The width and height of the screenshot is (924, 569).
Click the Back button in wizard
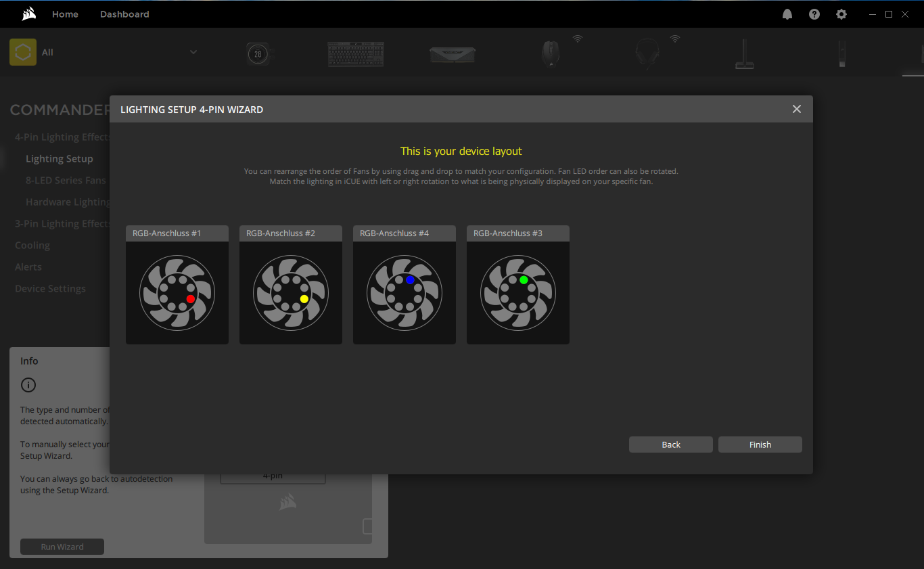670,445
